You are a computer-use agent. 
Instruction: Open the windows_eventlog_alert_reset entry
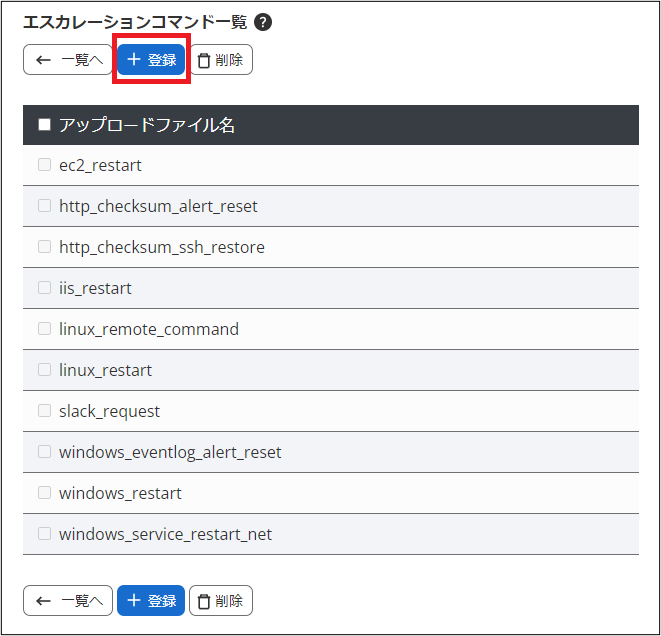(170, 452)
